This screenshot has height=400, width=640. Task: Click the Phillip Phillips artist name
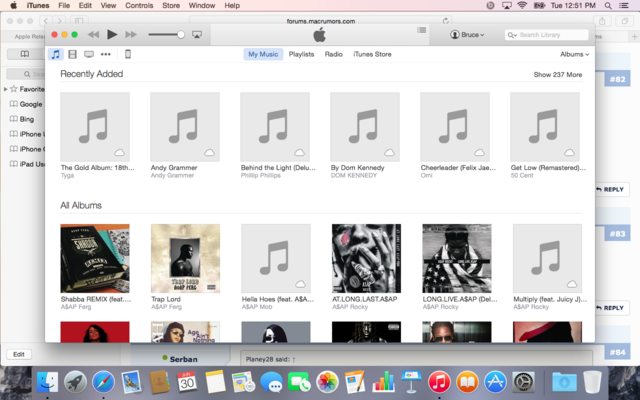point(260,176)
